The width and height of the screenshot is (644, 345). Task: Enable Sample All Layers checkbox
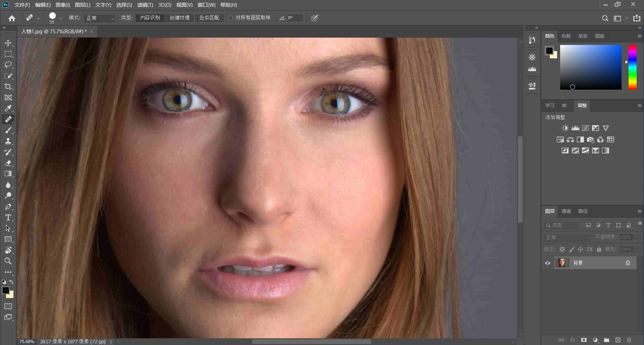click(x=231, y=18)
